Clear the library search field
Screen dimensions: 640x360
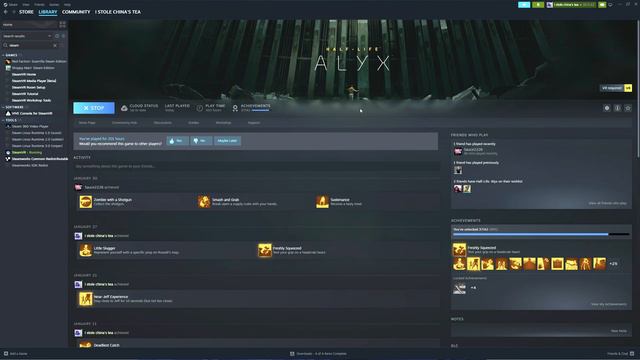click(55, 45)
